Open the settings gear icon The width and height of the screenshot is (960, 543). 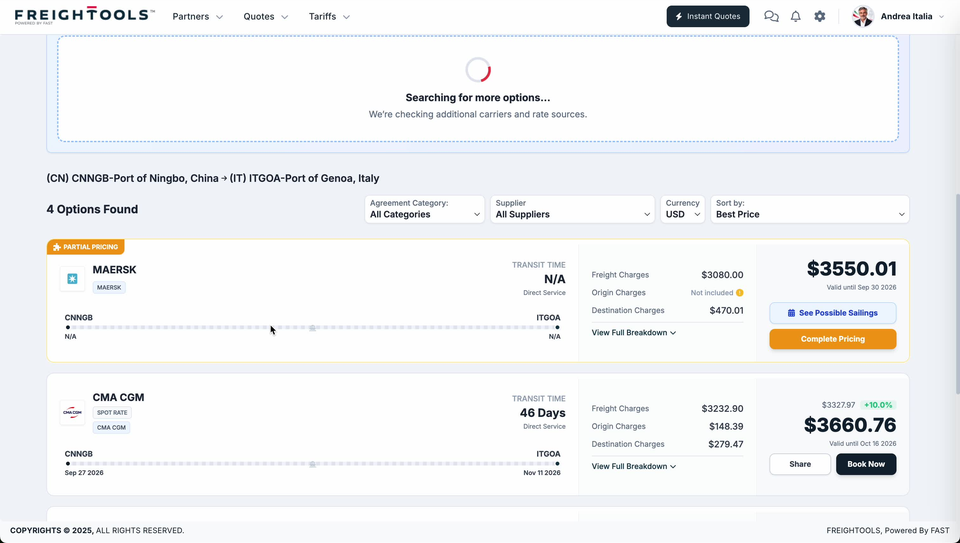pyautogui.click(x=820, y=17)
